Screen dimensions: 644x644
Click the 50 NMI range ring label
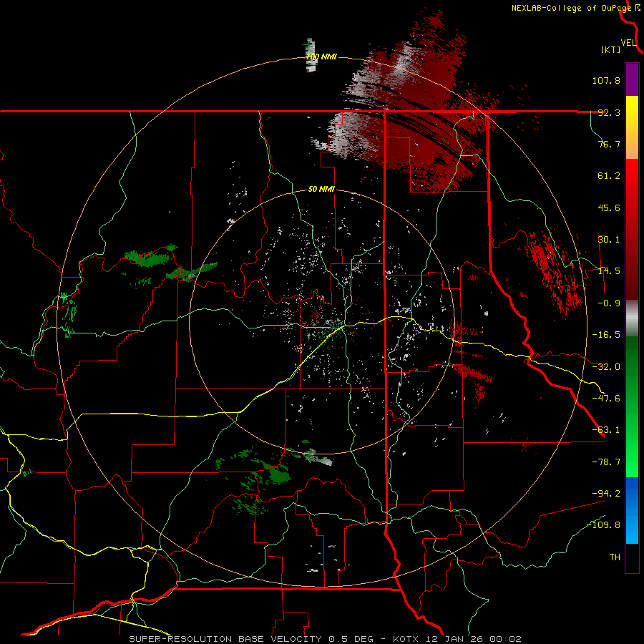click(321, 189)
